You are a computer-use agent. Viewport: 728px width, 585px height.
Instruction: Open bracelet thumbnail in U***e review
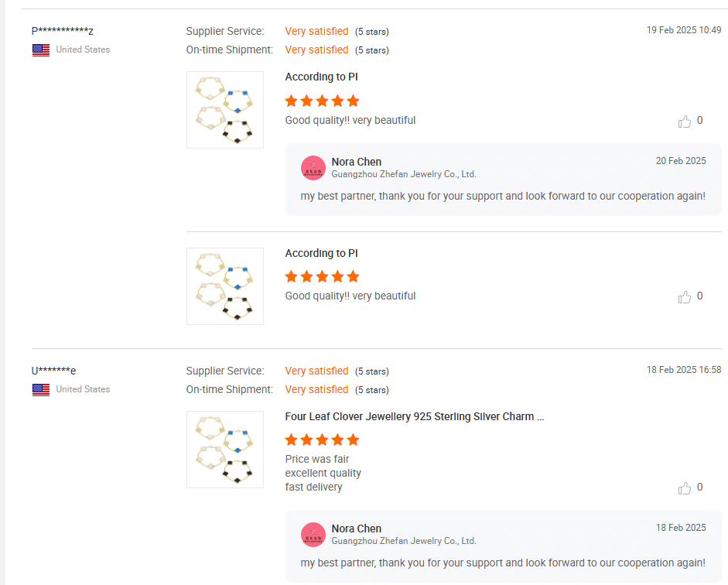point(225,450)
